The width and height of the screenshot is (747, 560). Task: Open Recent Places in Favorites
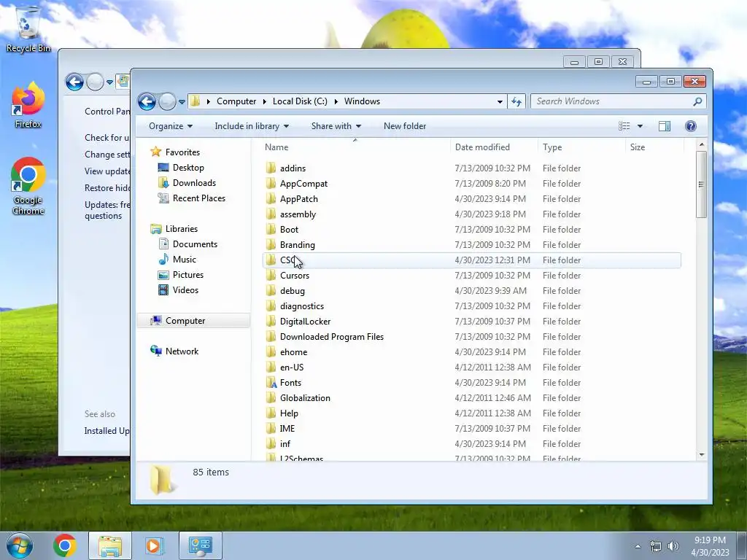coord(198,198)
